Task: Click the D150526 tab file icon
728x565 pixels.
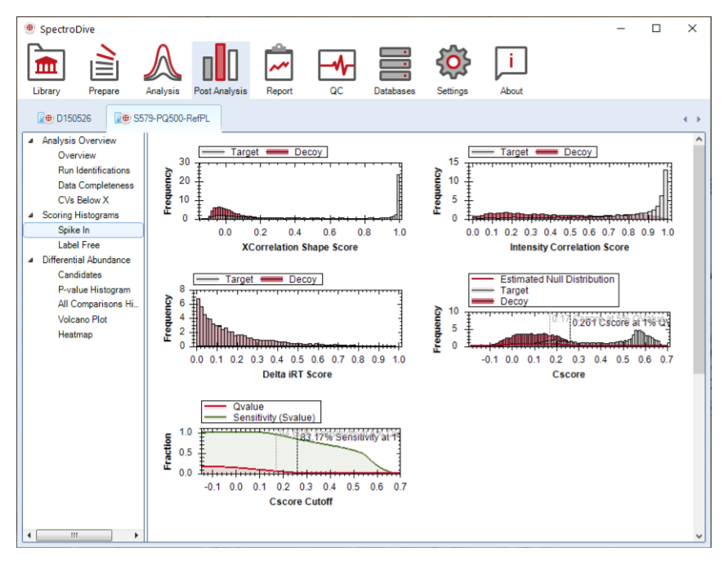Action: point(45,118)
